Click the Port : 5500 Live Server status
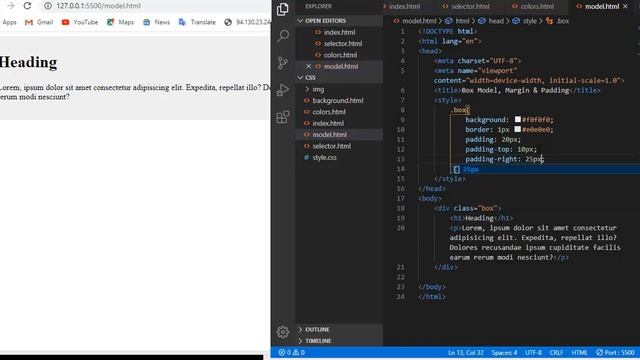The height and width of the screenshot is (360, 640). point(616,352)
